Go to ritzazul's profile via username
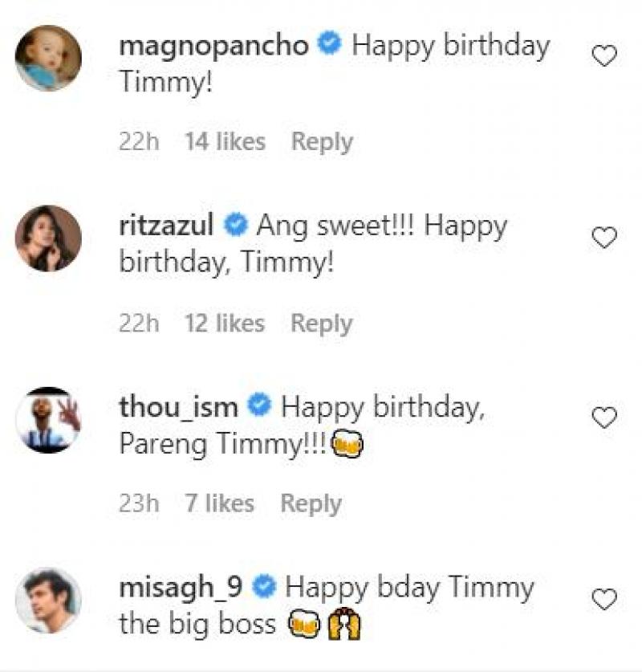This screenshot has height=672, width=642. pyautogui.click(x=166, y=226)
